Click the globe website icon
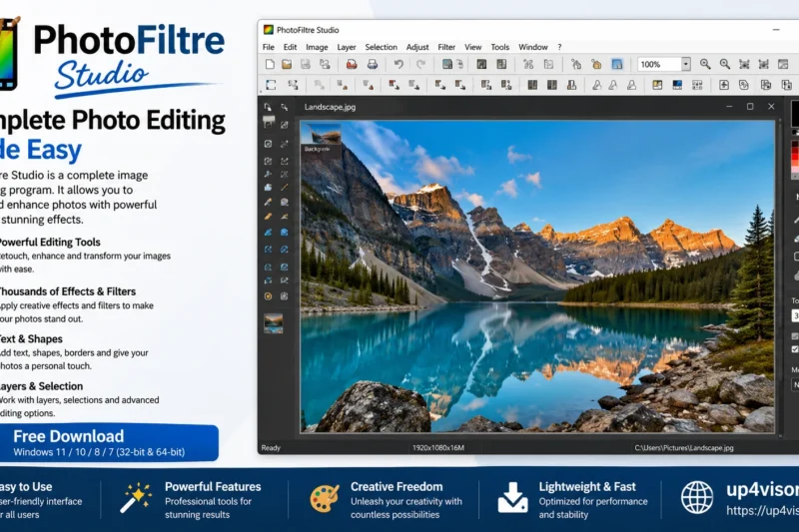This screenshot has height=532, width=799. (697, 497)
